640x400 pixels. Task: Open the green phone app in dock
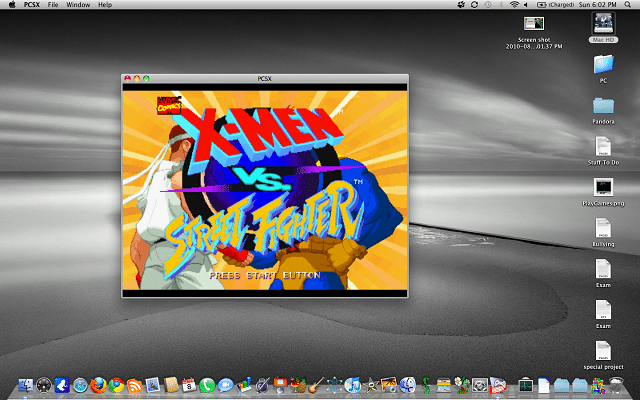[207, 385]
